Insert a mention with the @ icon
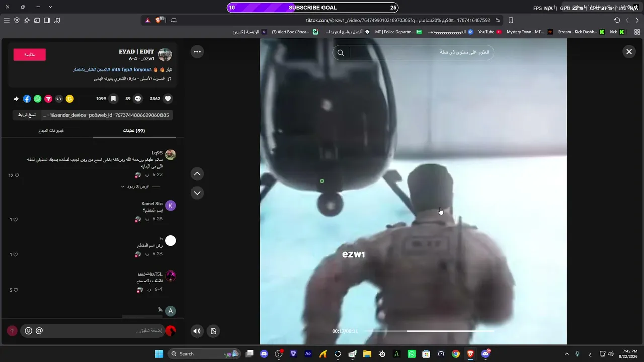 tap(39, 331)
